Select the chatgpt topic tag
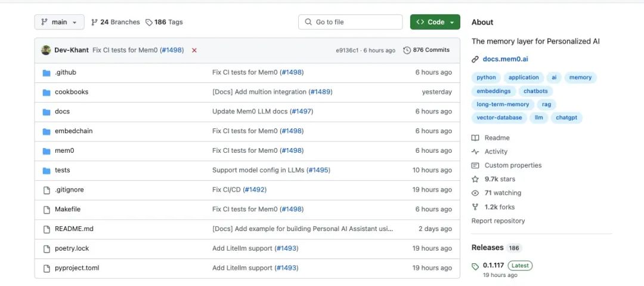Viewport: 644px width, 286px height. 566,118
